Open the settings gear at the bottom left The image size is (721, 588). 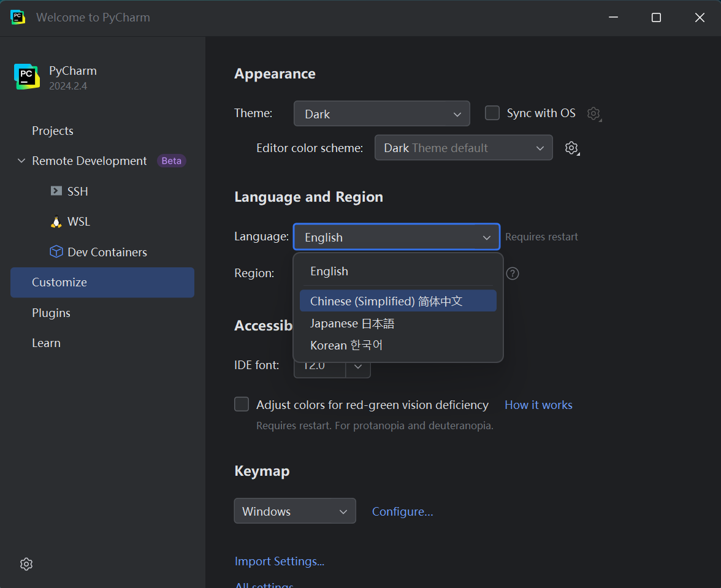[x=27, y=564]
